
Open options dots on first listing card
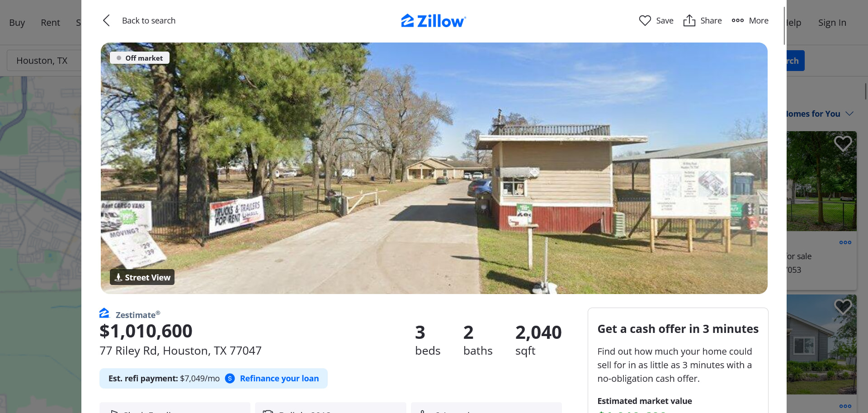click(845, 243)
